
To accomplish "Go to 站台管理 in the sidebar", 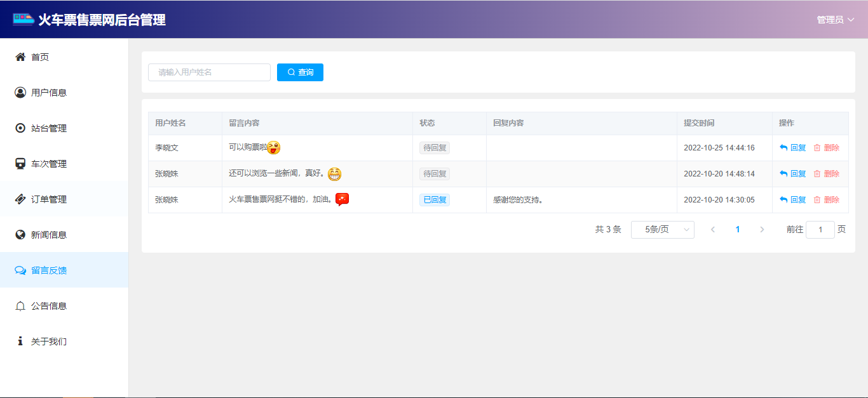I will pyautogui.click(x=64, y=128).
